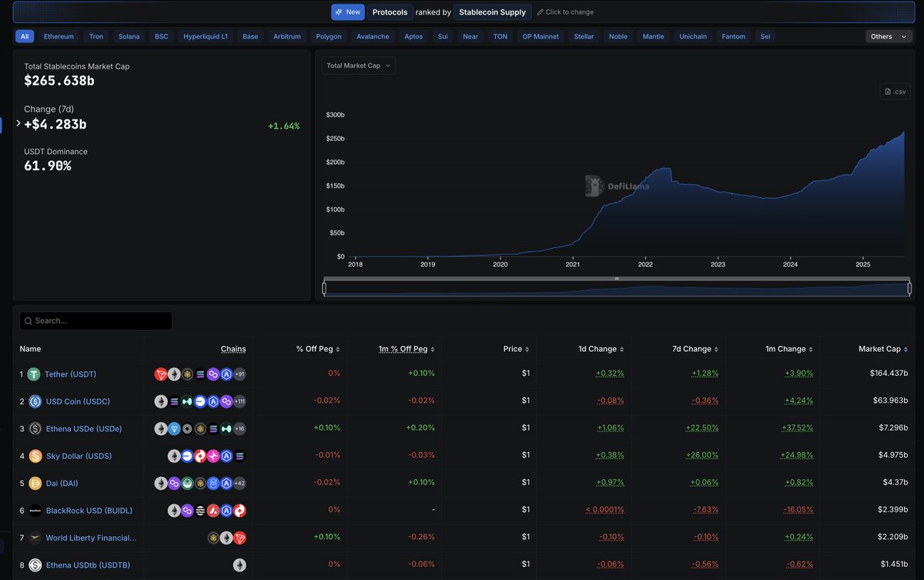The height and width of the screenshot is (580, 924).
Task: Open the Others chains dropdown
Action: [x=888, y=36]
